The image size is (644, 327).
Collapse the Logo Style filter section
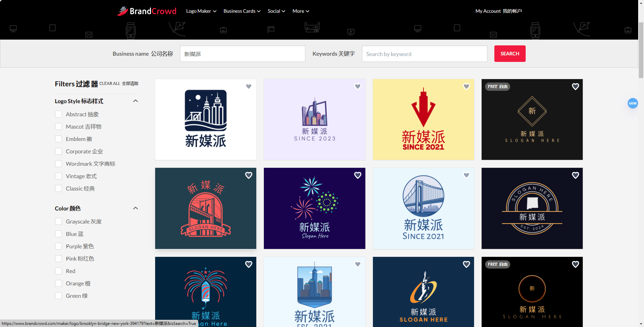[x=136, y=101]
